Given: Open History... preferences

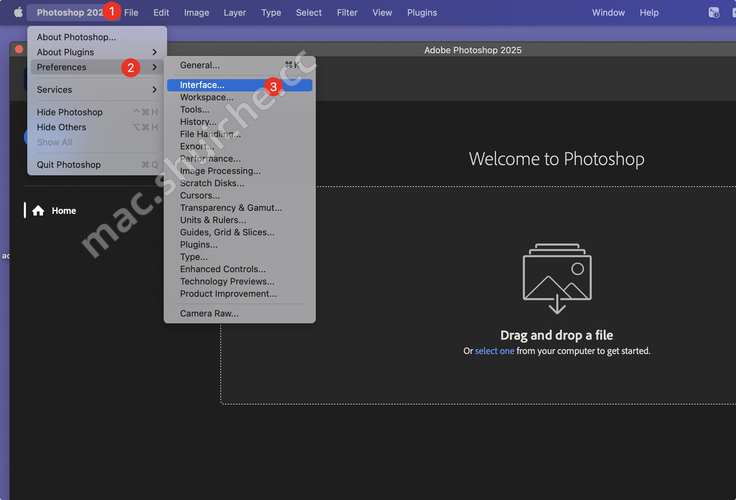Looking at the screenshot, I should 239,122.
